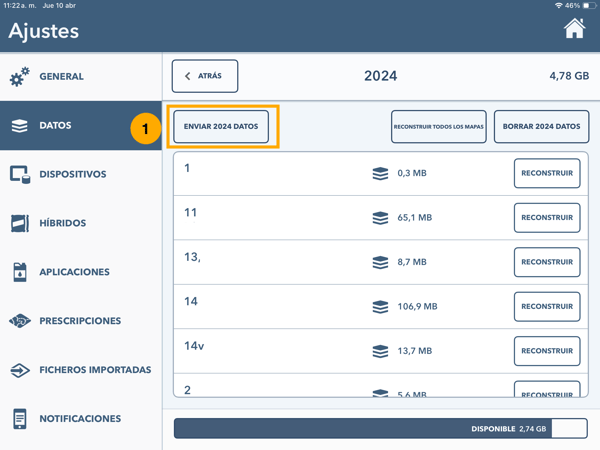Screen dimensions: 600x450
Task: Tap the home icon in header
Action: point(574,28)
